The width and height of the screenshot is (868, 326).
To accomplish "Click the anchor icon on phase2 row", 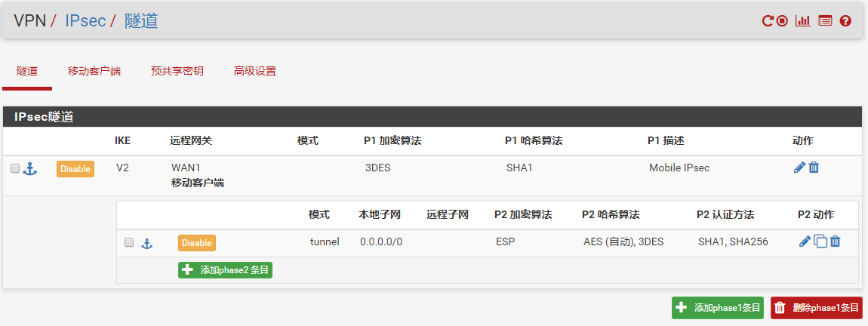I will pyautogui.click(x=148, y=243).
